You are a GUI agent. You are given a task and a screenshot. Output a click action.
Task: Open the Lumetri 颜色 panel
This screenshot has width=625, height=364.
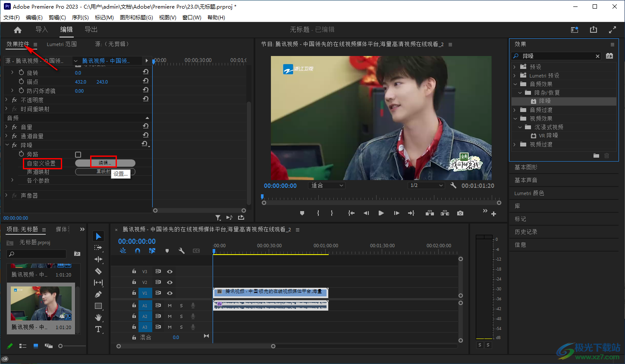(529, 193)
